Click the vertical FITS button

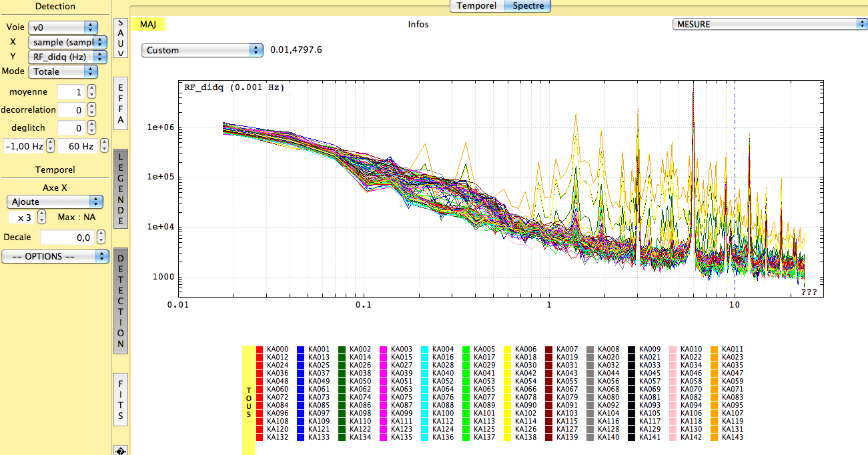tap(121, 399)
